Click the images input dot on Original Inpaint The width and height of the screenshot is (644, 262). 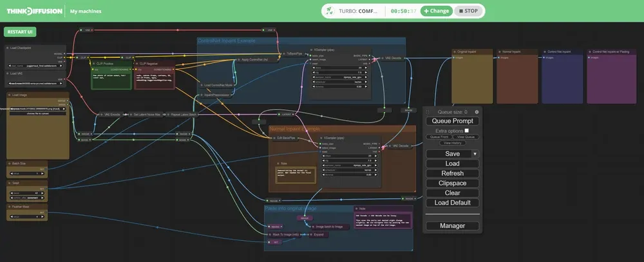pos(453,57)
